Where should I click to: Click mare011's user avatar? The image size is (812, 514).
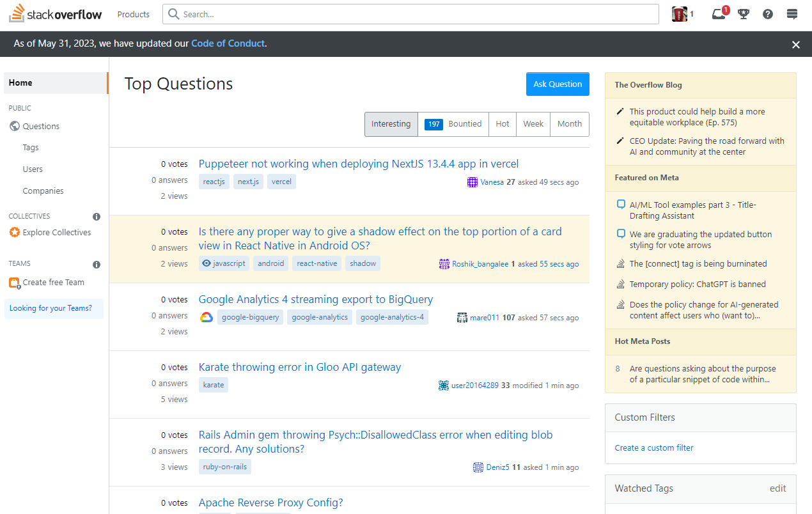[462, 318]
